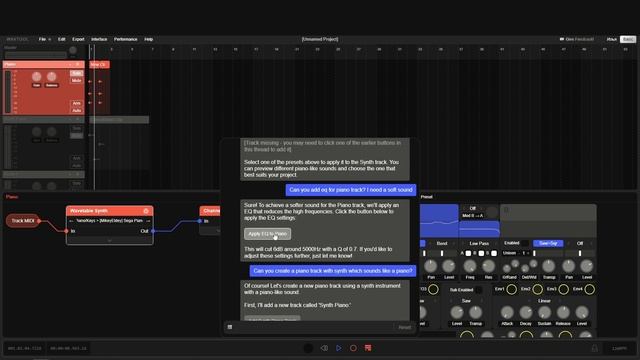This screenshot has width=640, height=360.
Task: Open the Unison voice count selector
Action: (x=524, y=253)
